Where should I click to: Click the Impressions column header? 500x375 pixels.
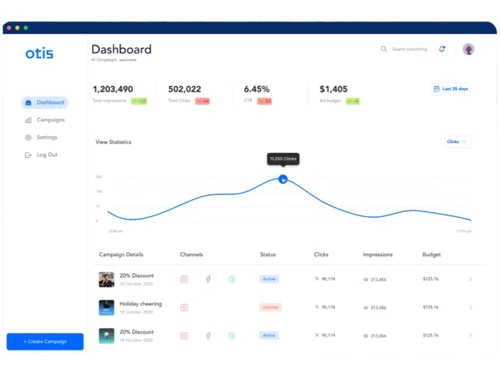pos(378,255)
